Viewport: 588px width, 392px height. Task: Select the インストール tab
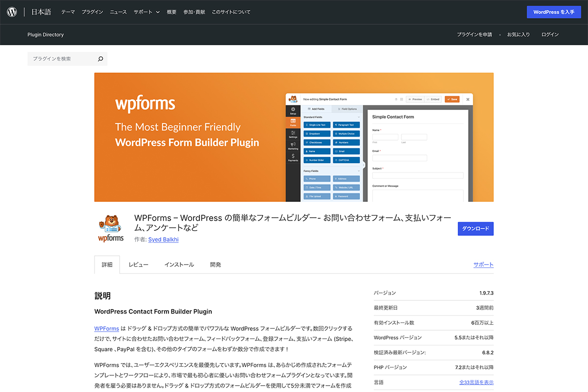point(179,265)
